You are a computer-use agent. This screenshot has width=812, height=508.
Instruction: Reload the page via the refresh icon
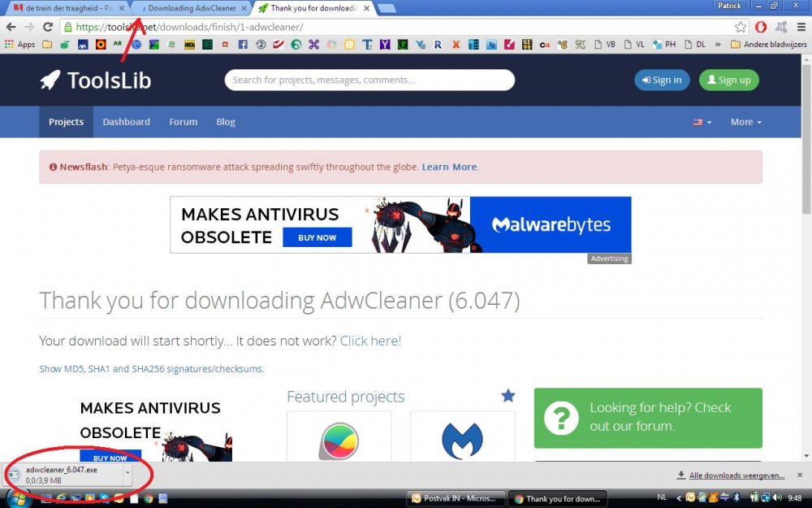pyautogui.click(x=49, y=25)
